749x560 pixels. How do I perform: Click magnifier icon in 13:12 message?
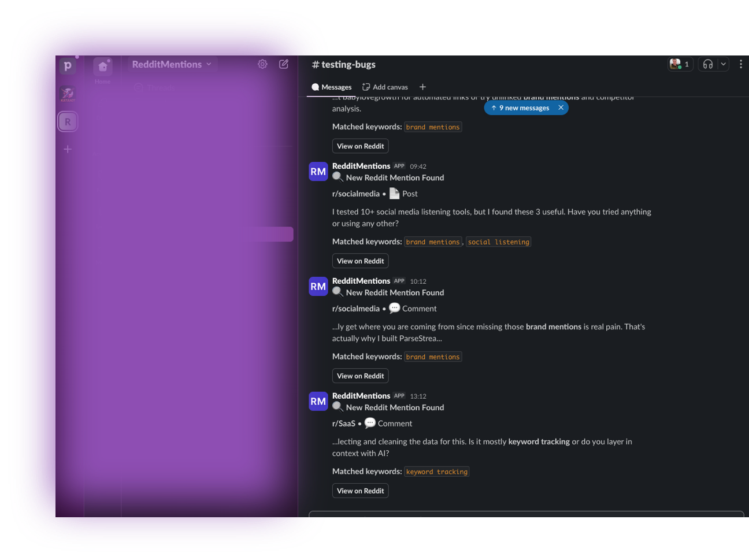coord(338,407)
